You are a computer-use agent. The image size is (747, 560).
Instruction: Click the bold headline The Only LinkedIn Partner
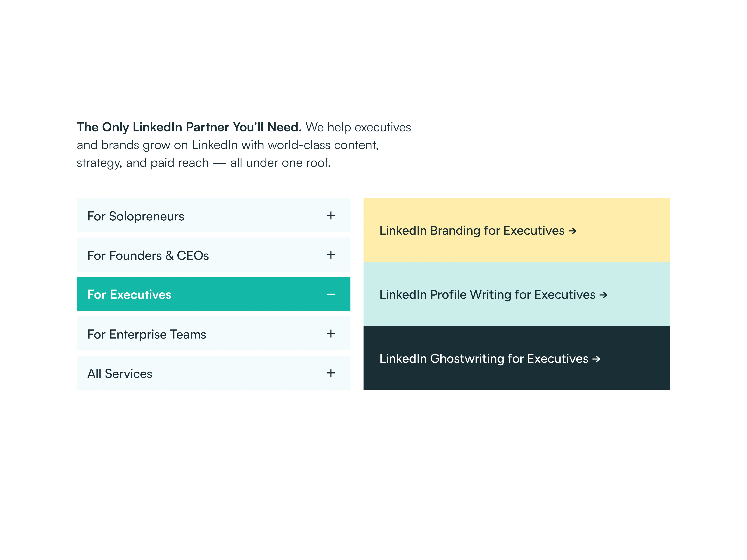point(189,127)
